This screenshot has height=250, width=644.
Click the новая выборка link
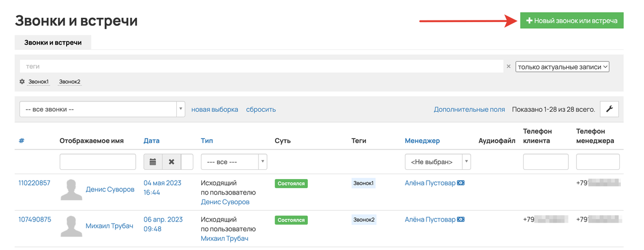click(x=215, y=110)
